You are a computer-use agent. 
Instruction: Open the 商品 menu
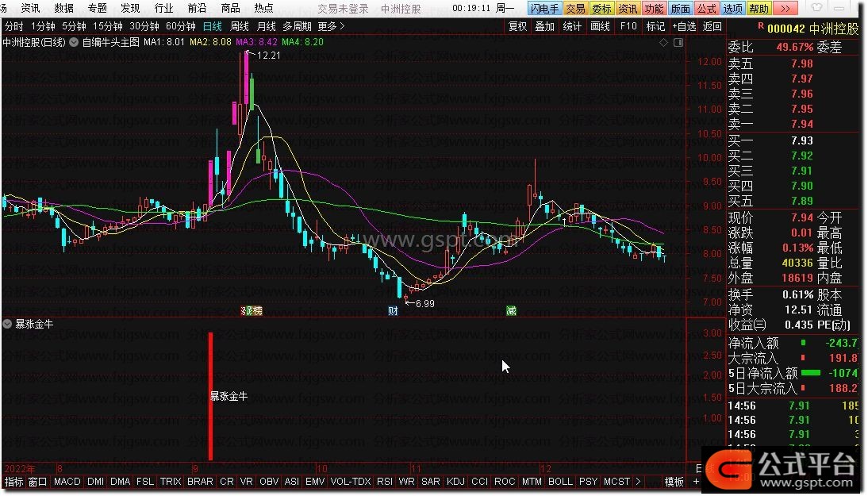[x=230, y=8]
